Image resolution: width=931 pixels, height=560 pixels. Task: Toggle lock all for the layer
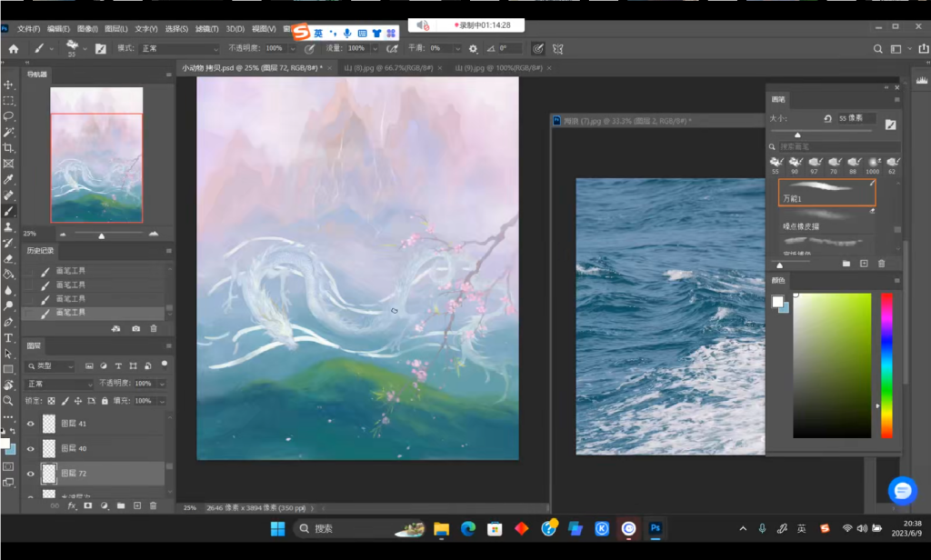105,400
